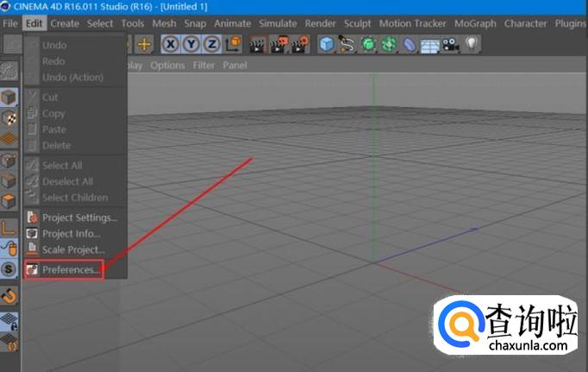Click the Planar Workplane icon
Image resolution: width=588 pixels, height=372 pixels.
coord(9,342)
